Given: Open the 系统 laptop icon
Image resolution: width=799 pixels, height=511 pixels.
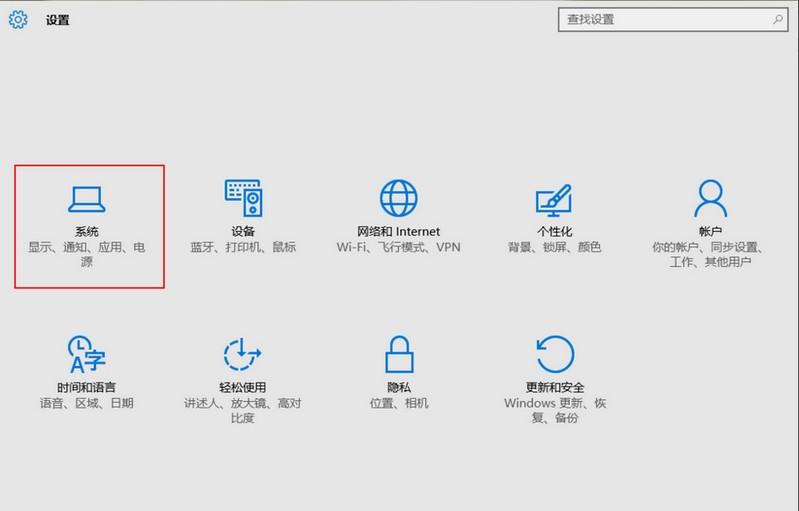Looking at the screenshot, I should [x=87, y=199].
